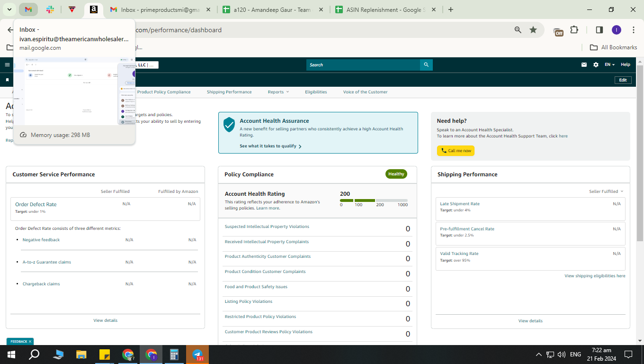Image resolution: width=644 pixels, height=364 pixels.
Task: Switch to the ASIN Replenishment Google Sheets tab
Action: pyautogui.click(x=386, y=9)
